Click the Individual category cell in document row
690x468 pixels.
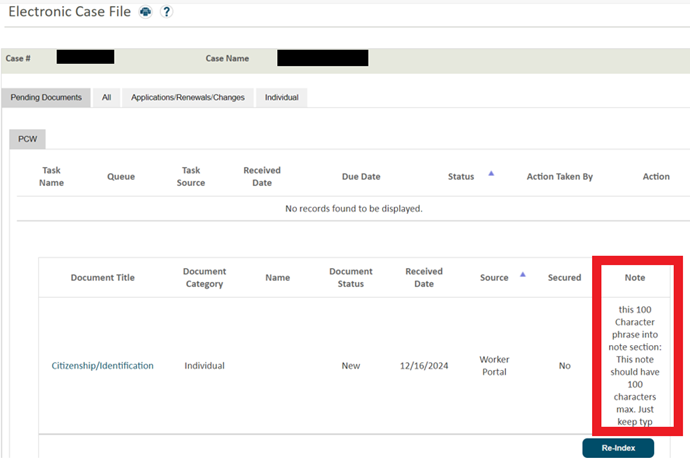(205, 366)
